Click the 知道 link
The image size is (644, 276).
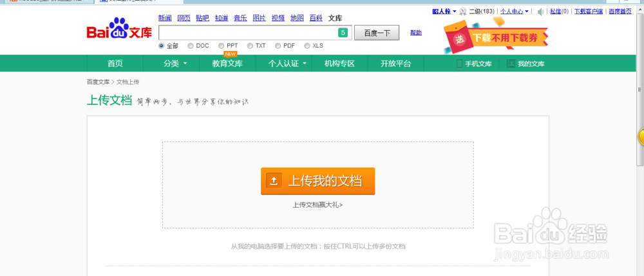pyautogui.click(x=222, y=17)
